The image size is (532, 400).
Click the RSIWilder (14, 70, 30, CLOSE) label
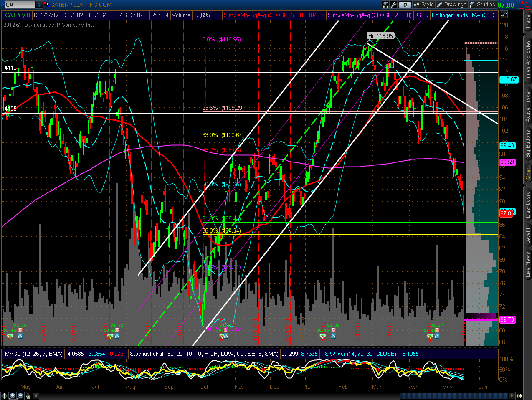pos(359,354)
